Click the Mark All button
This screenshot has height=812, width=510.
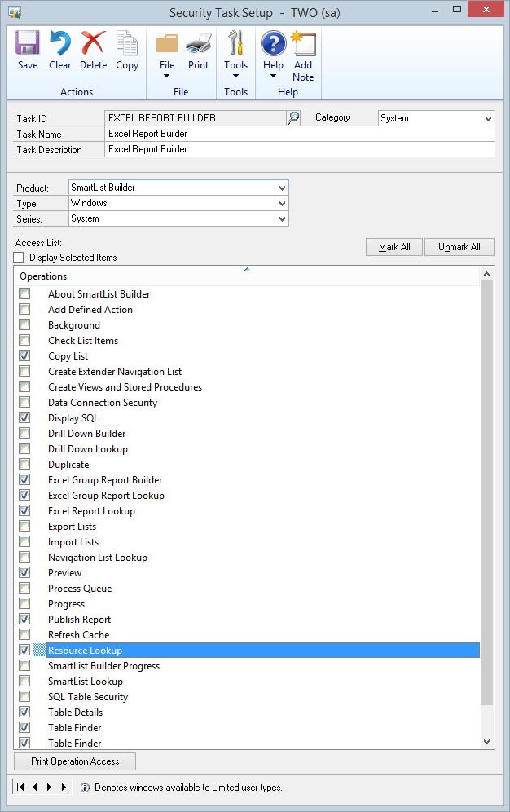pyautogui.click(x=394, y=247)
